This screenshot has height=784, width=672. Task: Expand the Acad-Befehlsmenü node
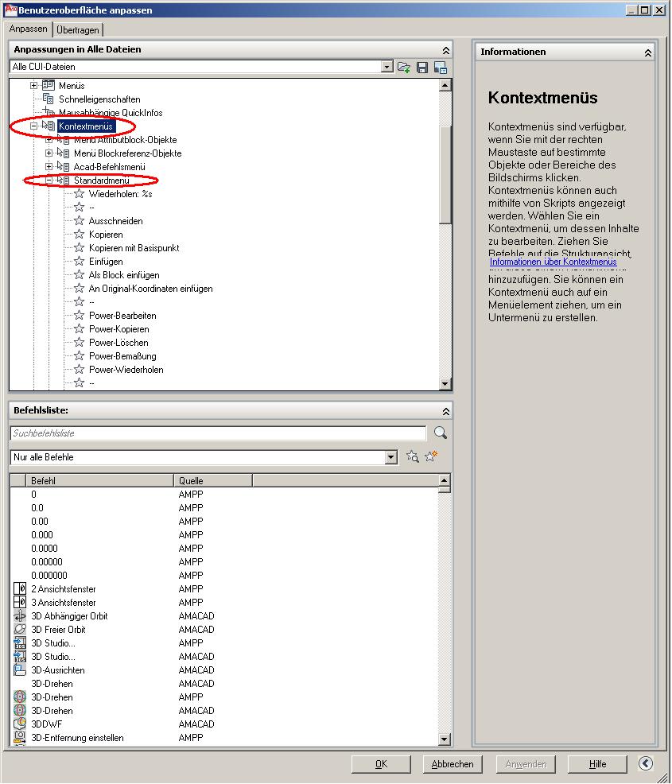click(49, 166)
